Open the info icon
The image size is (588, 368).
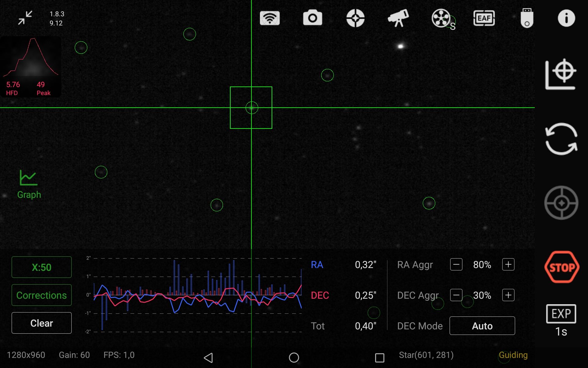(x=566, y=18)
